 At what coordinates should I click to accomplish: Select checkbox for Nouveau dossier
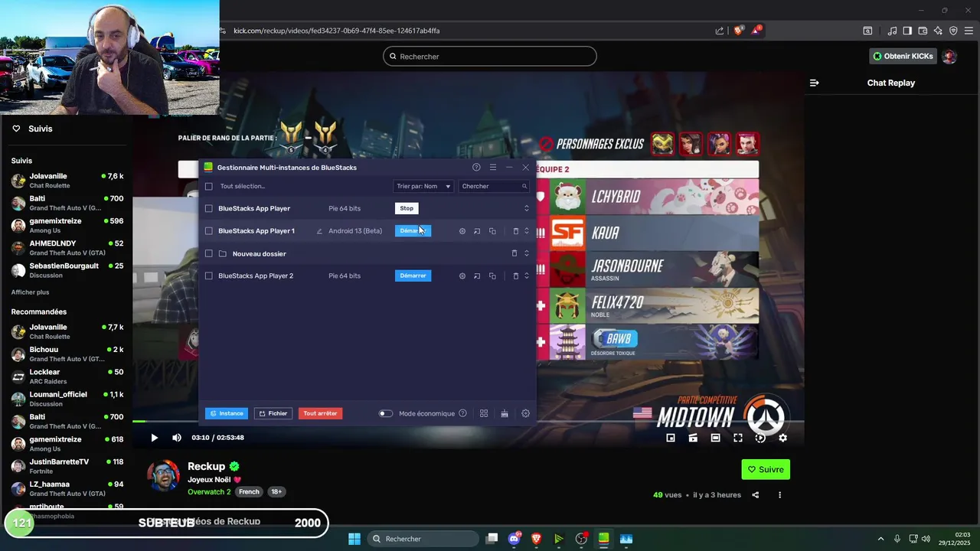[208, 253]
